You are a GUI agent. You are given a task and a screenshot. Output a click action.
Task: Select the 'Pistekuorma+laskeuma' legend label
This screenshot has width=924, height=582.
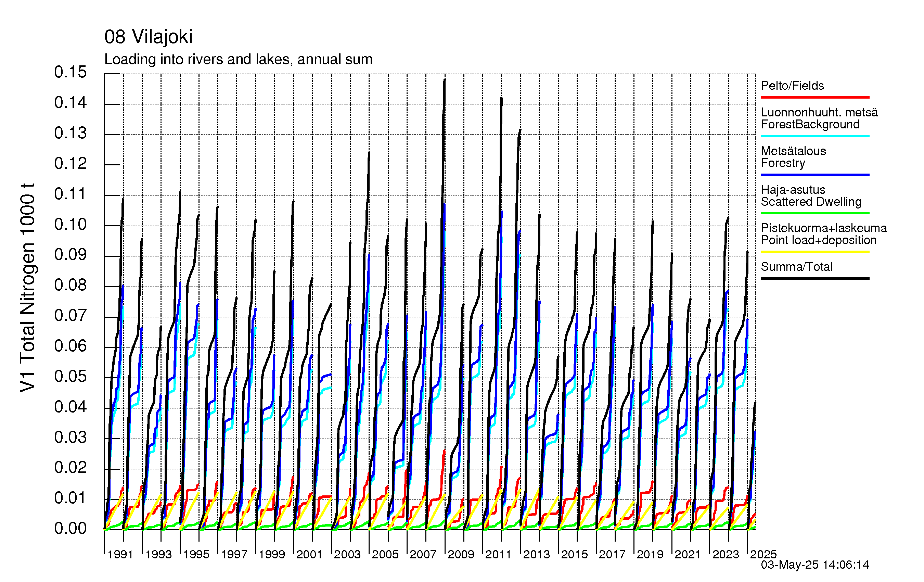point(824,228)
